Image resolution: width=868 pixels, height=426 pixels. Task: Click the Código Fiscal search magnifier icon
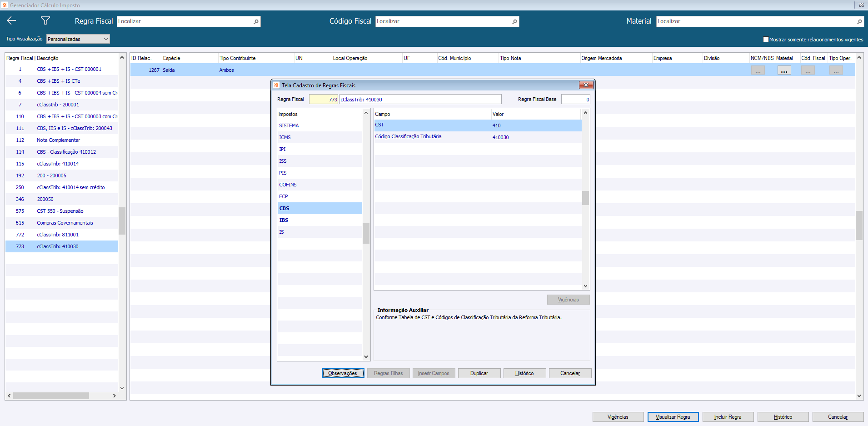tap(514, 21)
